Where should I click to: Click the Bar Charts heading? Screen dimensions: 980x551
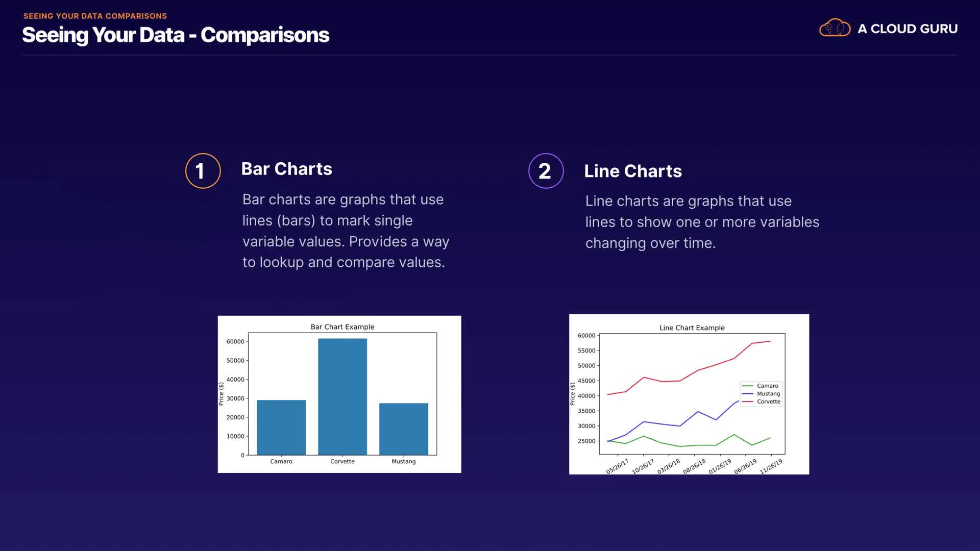click(286, 169)
